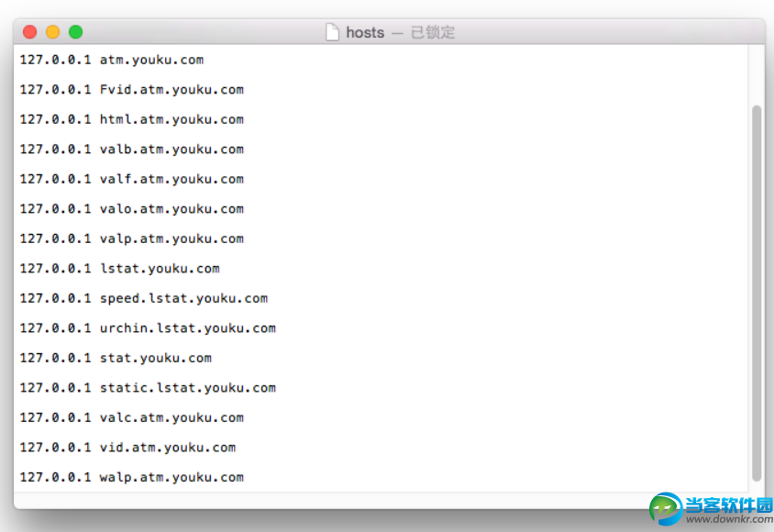Click the line with valc.atm.youku.com
774x532 pixels.
(132, 418)
